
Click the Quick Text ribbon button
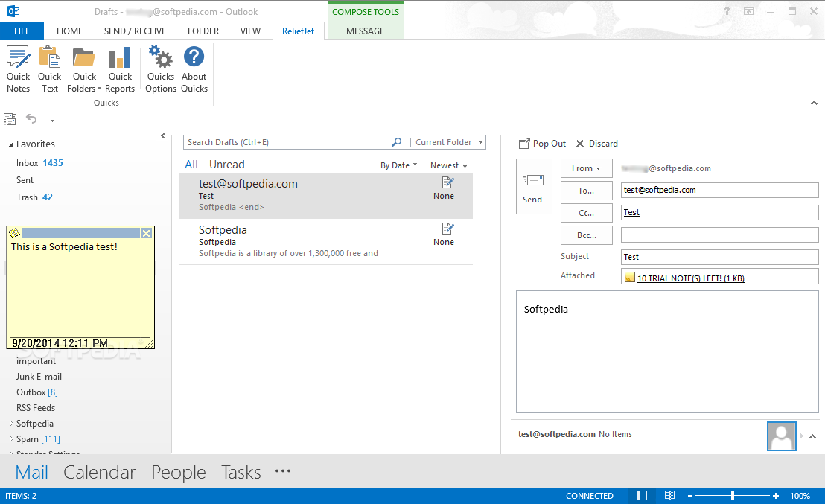pyautogui.click(x=49, y=69)
